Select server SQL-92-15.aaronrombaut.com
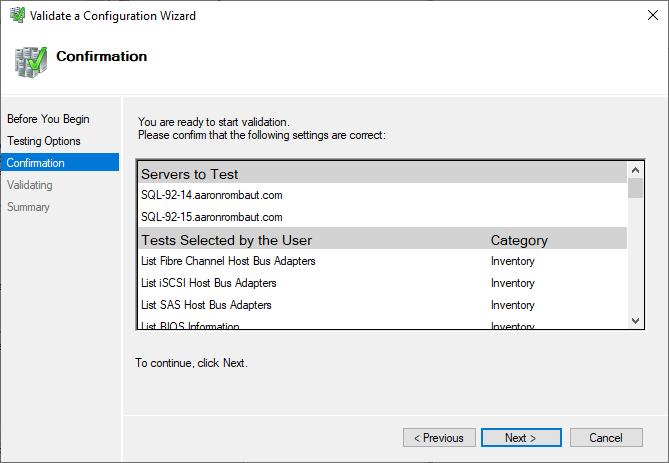Image resolution: width=669 pixels, height=463 pixels. point(212,217)
